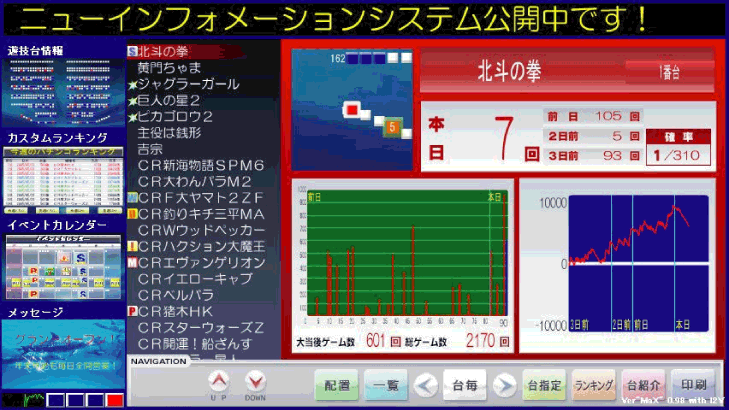Click the 前日 105 回 count row
This screenshot has height=410, width=729.
pyautogui.click(x=593, y=116)
